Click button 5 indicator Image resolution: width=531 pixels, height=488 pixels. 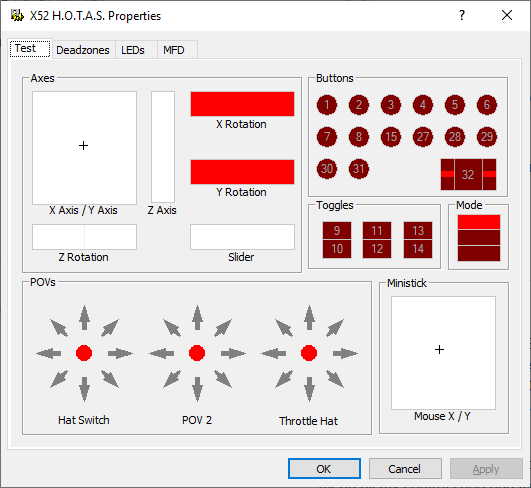click(x=455, y=105)
